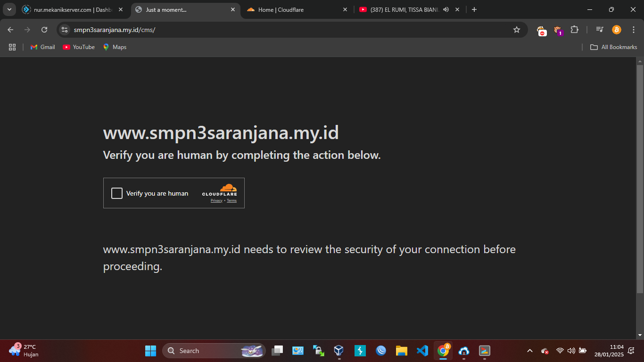Screen dimensions: 644x362
Task: Open the Apps grid shortcut
Action: point(12,47)
